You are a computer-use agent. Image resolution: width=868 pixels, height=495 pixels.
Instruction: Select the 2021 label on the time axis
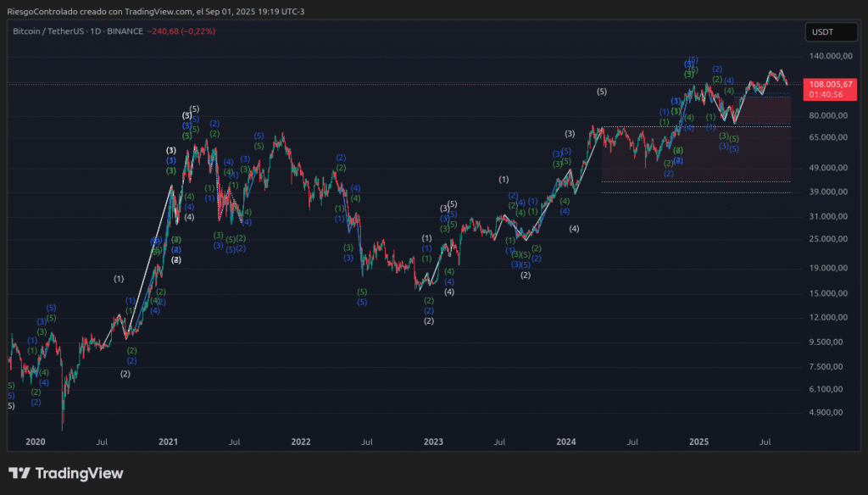[168, 442]
